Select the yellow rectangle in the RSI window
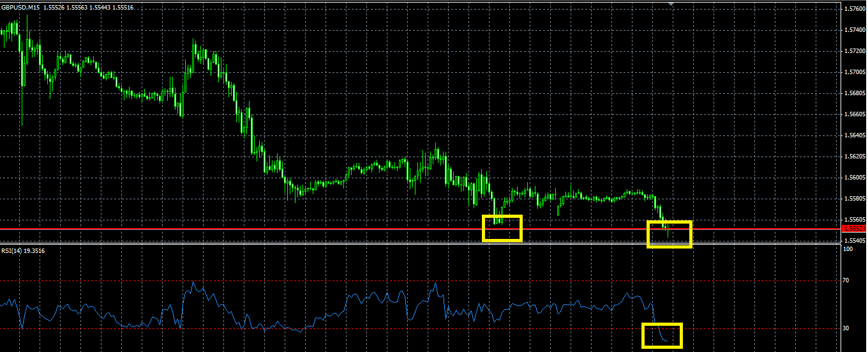This screenshot has height=352, width=868. coord(662,335)
